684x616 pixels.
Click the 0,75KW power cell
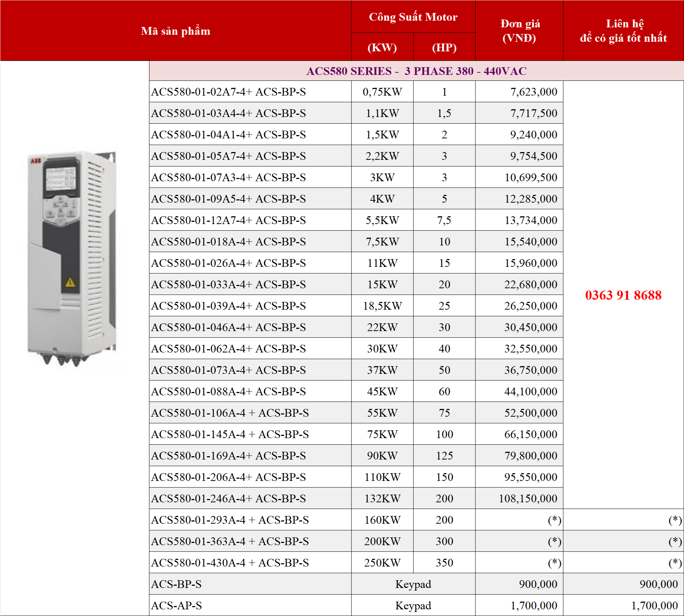(x=382, y=92)
